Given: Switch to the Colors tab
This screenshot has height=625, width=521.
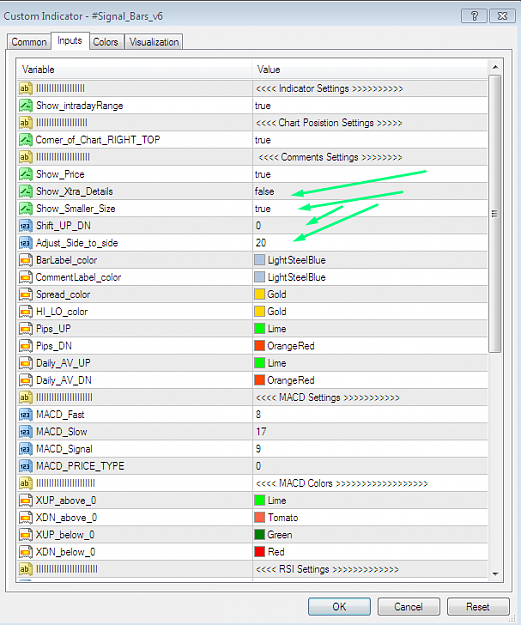Looking at the screenshot, I should click(106, 42).
